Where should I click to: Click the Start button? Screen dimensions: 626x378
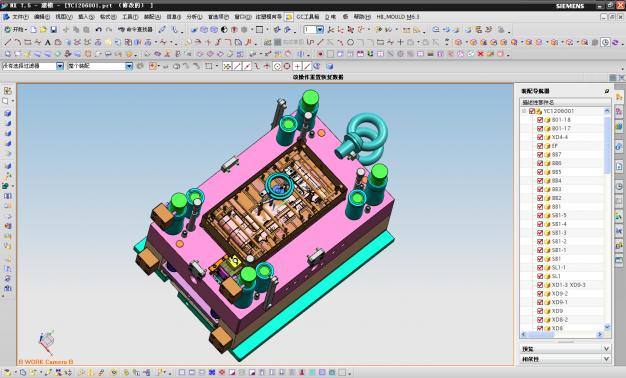(x=15, y=30)
